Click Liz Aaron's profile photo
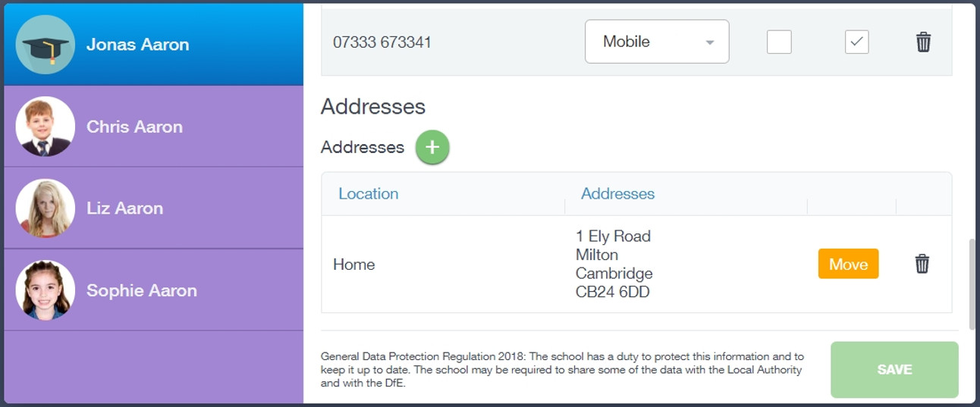 (x=46, y=208)
